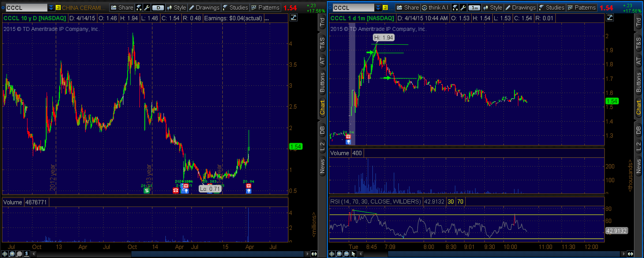Screen dimensions: 644x258
Task: Click red conference-call marker on right chart
Action: pos(349,137)
